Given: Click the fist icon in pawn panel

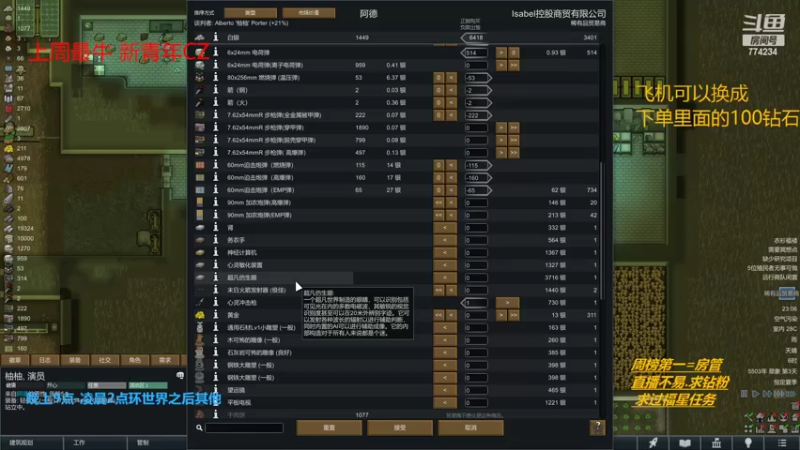Looking at the screenshot, I should (x=180, y=375).
